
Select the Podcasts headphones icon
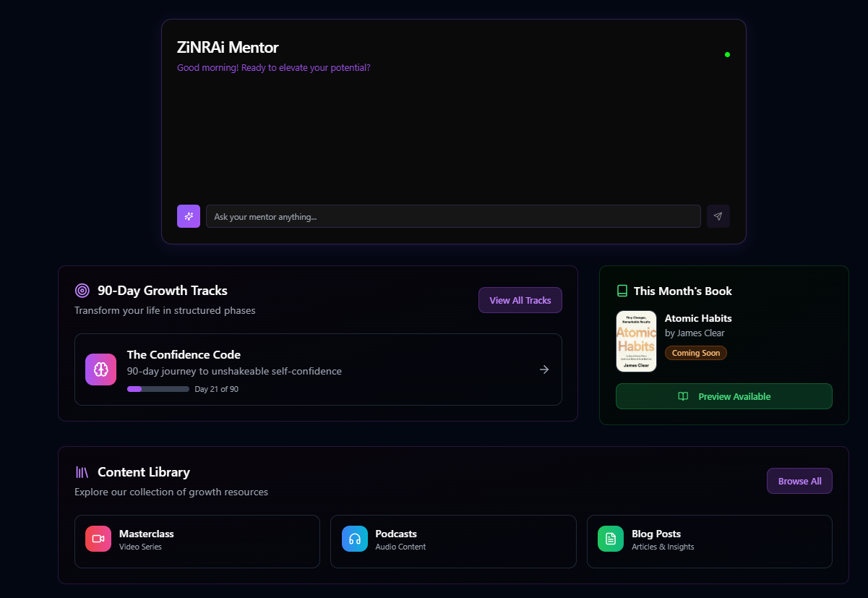tap(354, 539)
